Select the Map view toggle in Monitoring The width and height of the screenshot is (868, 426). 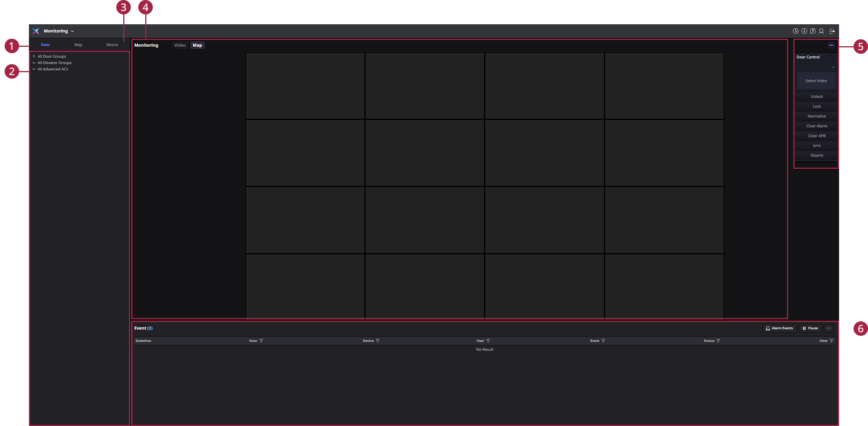(x=197, y=45)
